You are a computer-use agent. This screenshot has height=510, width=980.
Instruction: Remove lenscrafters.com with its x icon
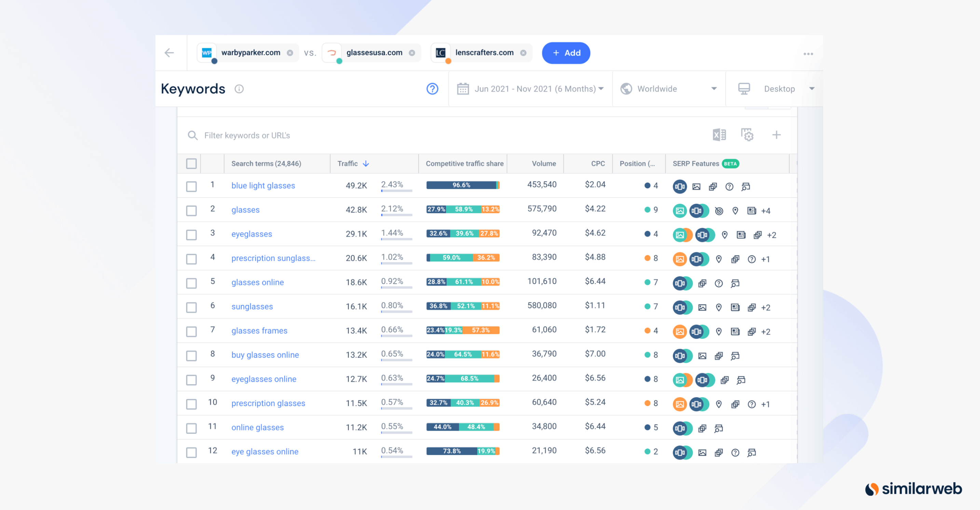coord(523,53)
